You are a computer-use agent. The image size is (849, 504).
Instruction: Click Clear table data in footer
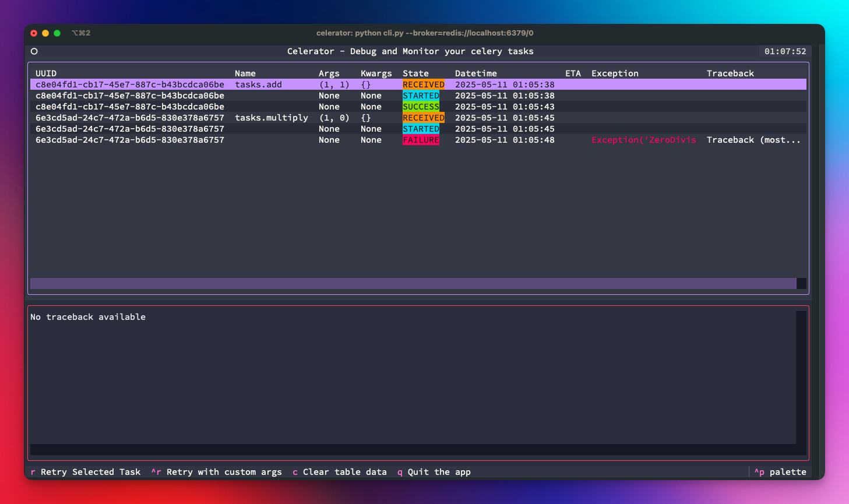339,472
